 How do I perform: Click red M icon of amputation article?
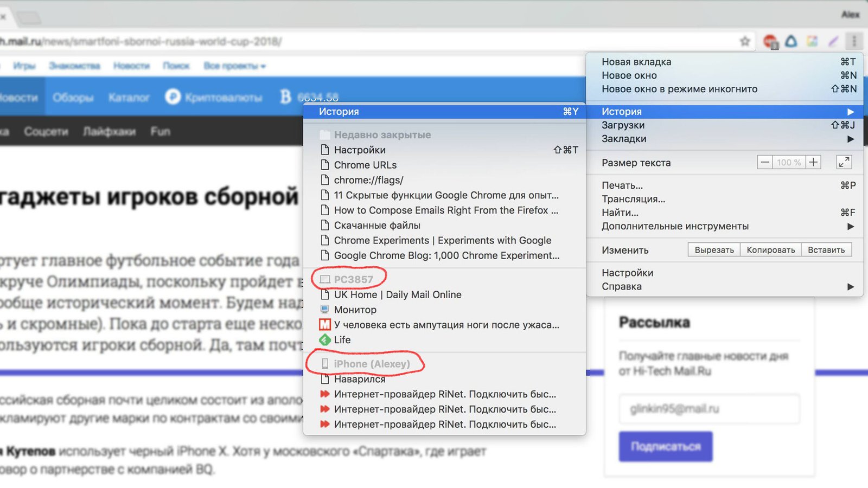click(325, 325)
